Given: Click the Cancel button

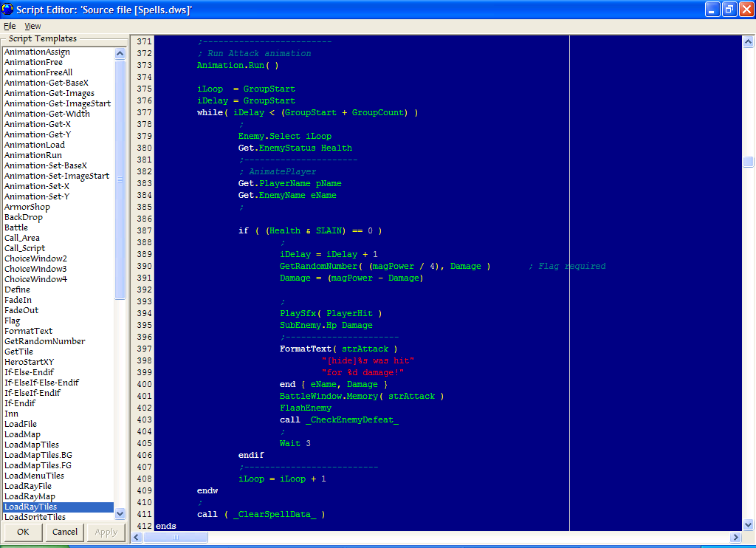Looking at the screenshot, I should (65, 532).
